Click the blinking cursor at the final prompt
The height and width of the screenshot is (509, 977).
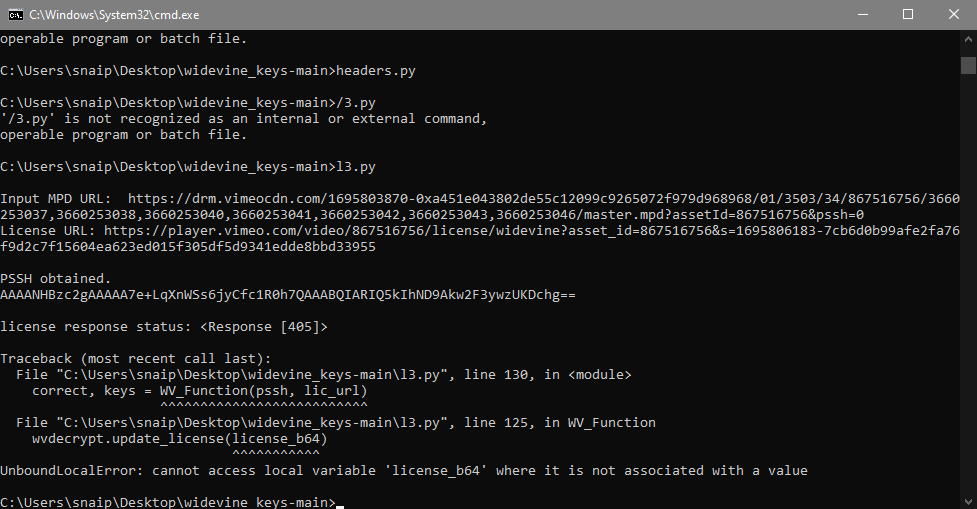pyautogui.click(x=340, y=502)
